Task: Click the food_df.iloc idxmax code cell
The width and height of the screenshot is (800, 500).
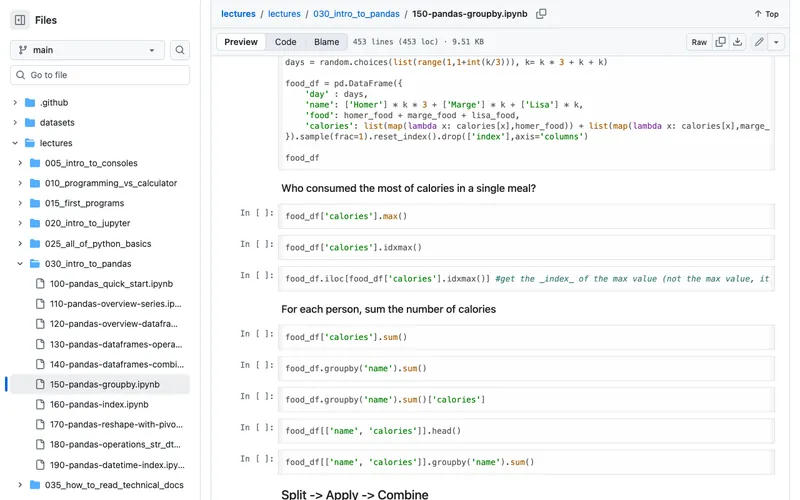Action: (526, 279)
